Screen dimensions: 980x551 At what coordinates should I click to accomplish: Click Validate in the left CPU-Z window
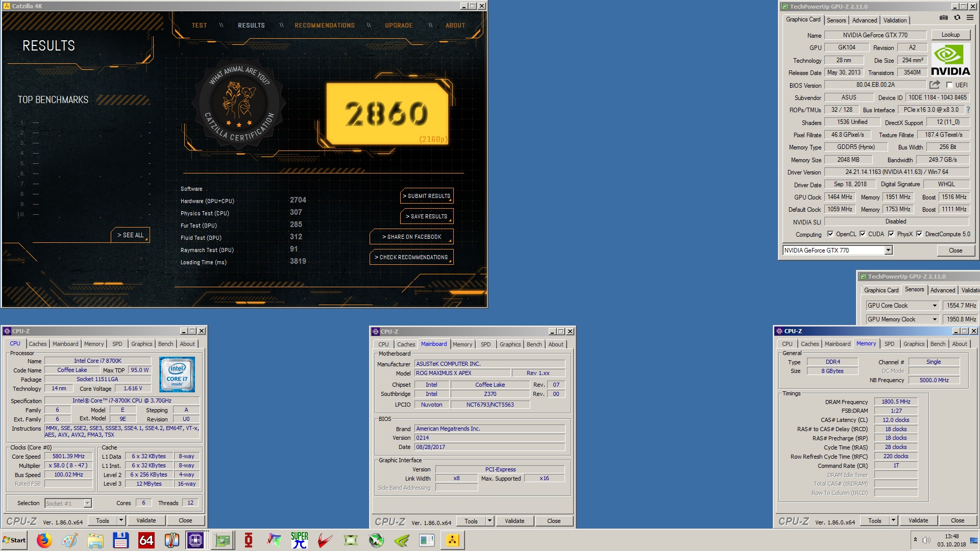pyautogui.click(x=146, y=520)
